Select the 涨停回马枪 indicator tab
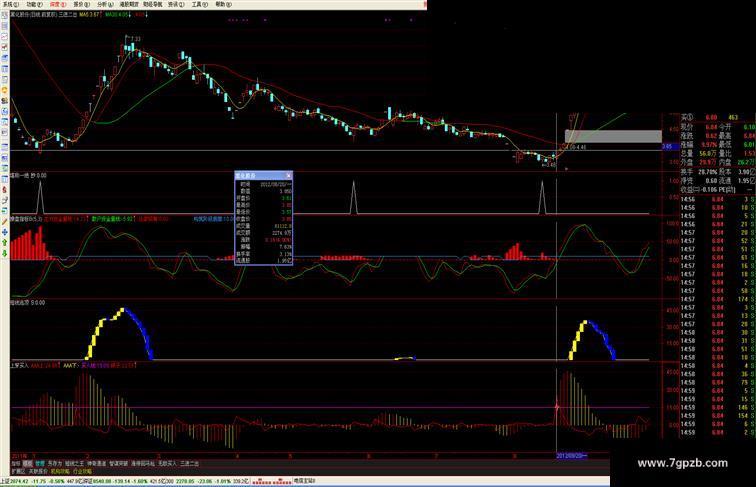The width and height of the screenshot is (756, 487). [143, 463]
